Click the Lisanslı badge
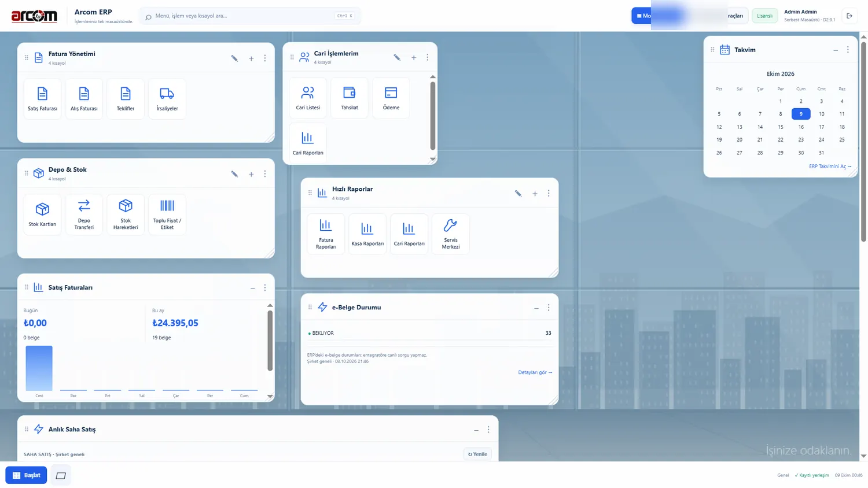Image resolution: width=868 pixels, height=488 pixels. (x=764, y=16)
